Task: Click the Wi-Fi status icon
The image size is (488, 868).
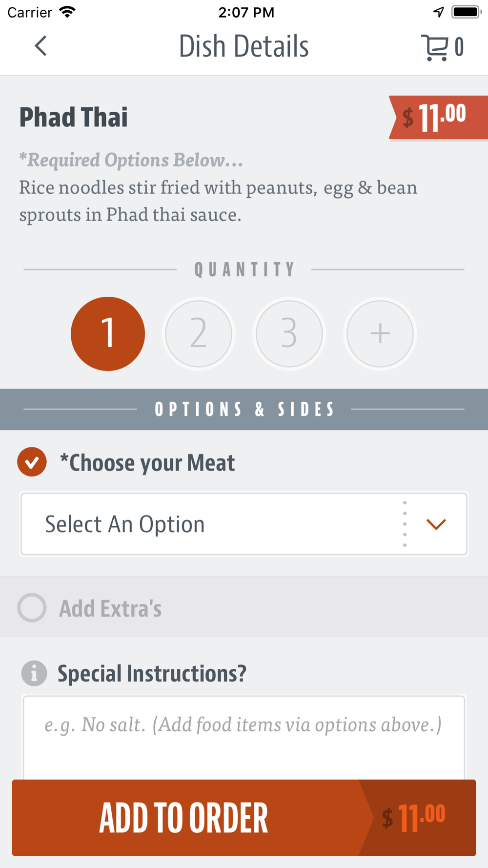Action: 67,12
